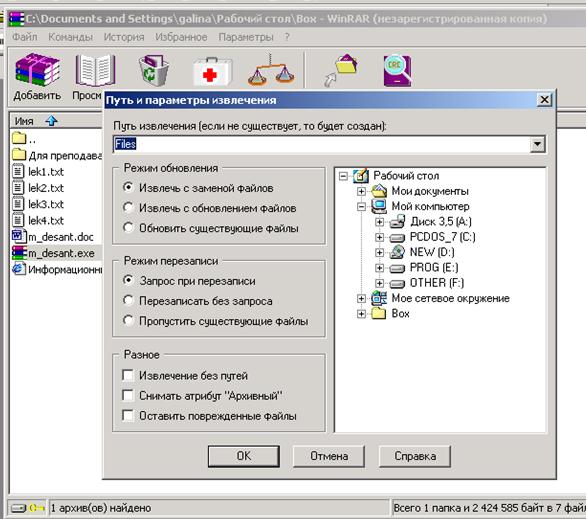Select the parent folder '..' icon
Viewport: 586px width, 519px height.
point(19,138)
